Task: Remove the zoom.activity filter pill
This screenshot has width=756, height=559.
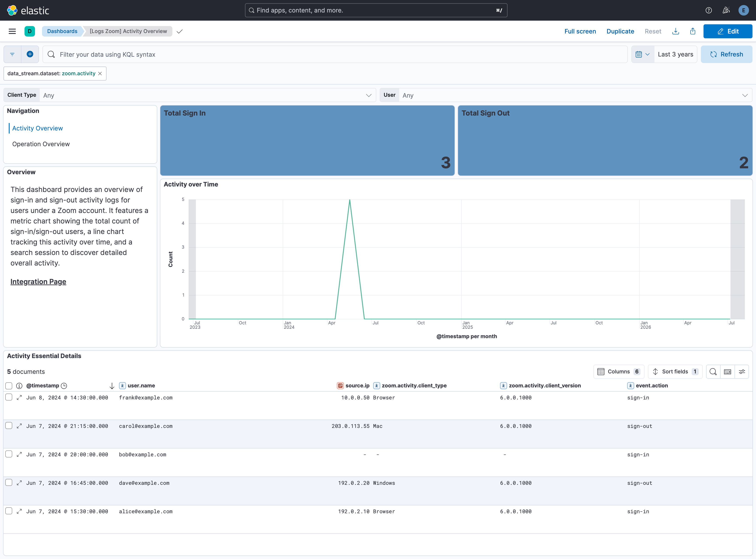Action: pyautogui.click(x=100, y=73)
